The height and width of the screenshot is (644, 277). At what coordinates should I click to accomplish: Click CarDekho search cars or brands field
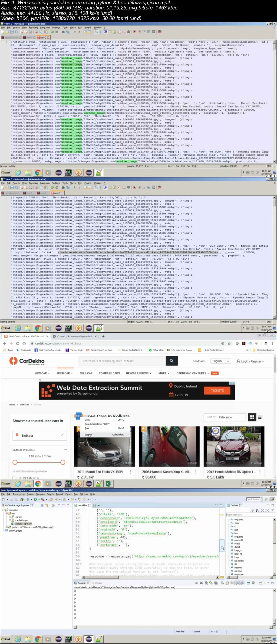pyautogui.click(x=122, y=361)
